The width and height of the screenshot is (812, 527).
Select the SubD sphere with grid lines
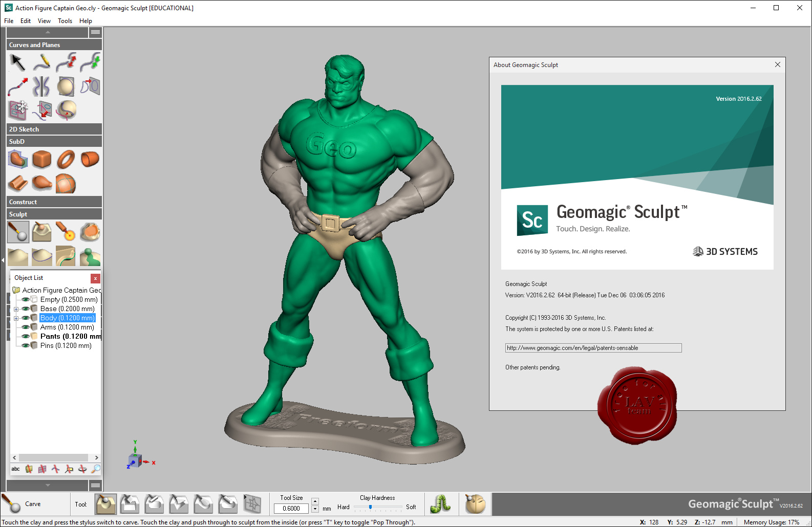66,183
